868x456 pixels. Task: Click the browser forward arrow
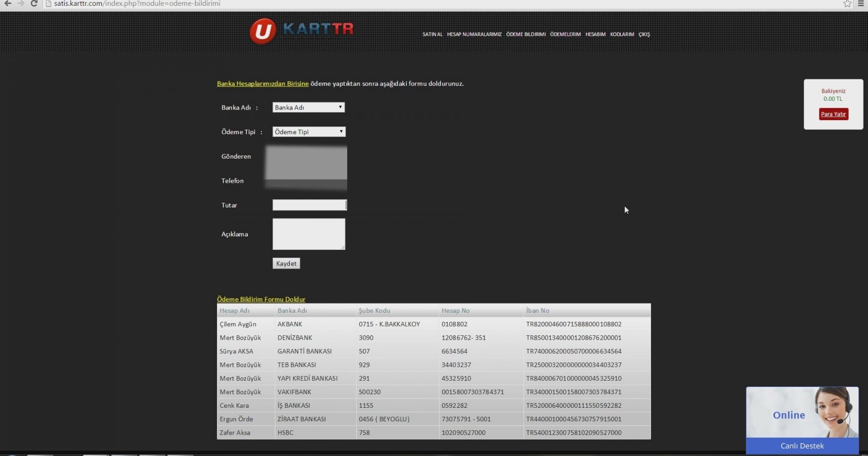coord(21,3)
